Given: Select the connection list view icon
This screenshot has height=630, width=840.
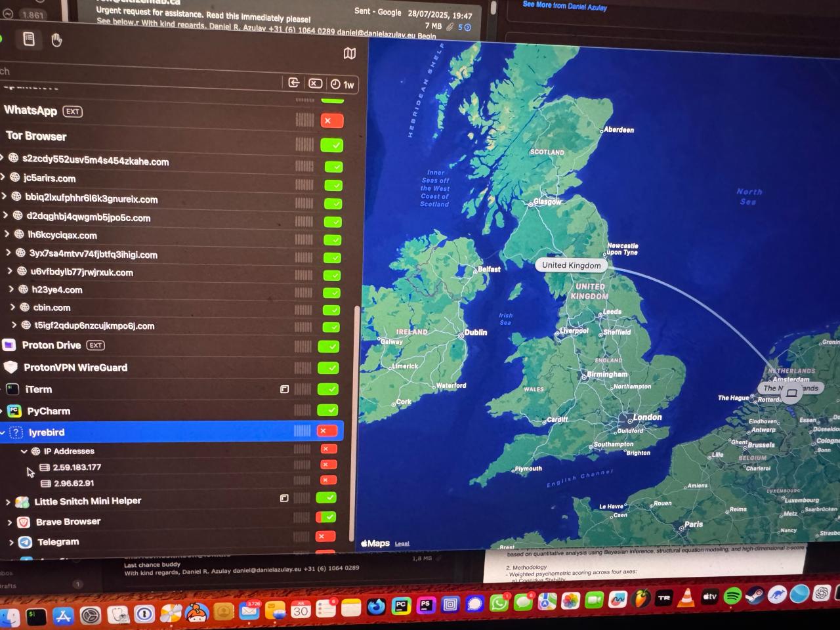Looking at the screenshot, I should coord(29,39).
